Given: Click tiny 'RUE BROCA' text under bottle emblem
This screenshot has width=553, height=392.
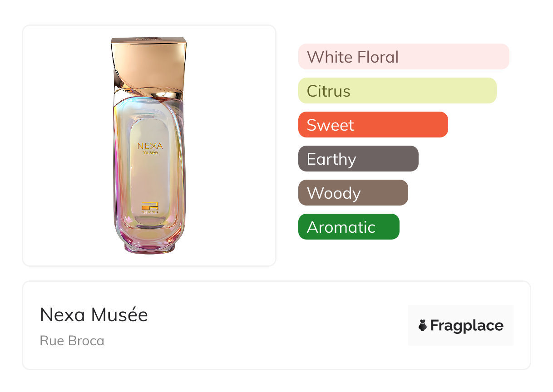Looking at the screenshot, I should (x=149, y=212).
